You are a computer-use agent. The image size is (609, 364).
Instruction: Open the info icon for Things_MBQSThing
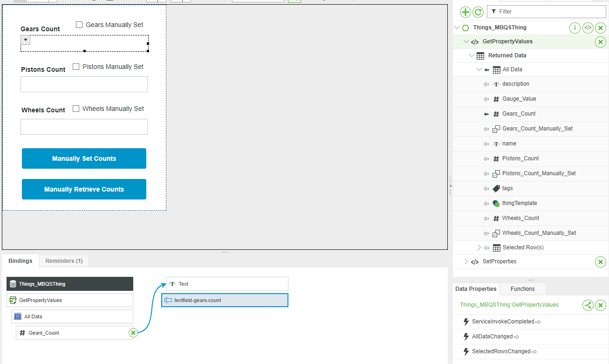[575, 27]
